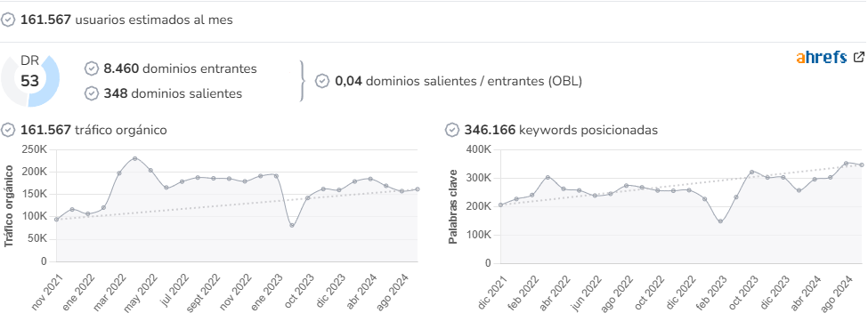
Task: Select the 8.460 dominios entrantes text
Action: [181, 68]
